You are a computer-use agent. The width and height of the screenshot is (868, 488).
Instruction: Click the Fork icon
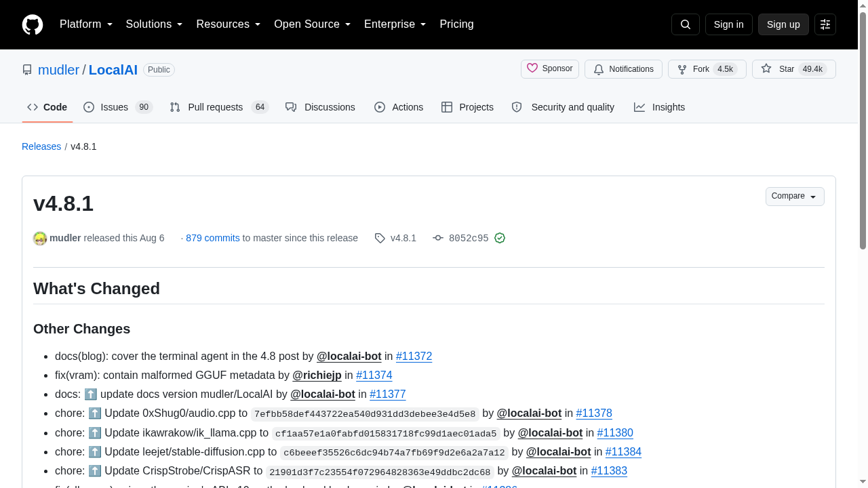pos(682,69)
